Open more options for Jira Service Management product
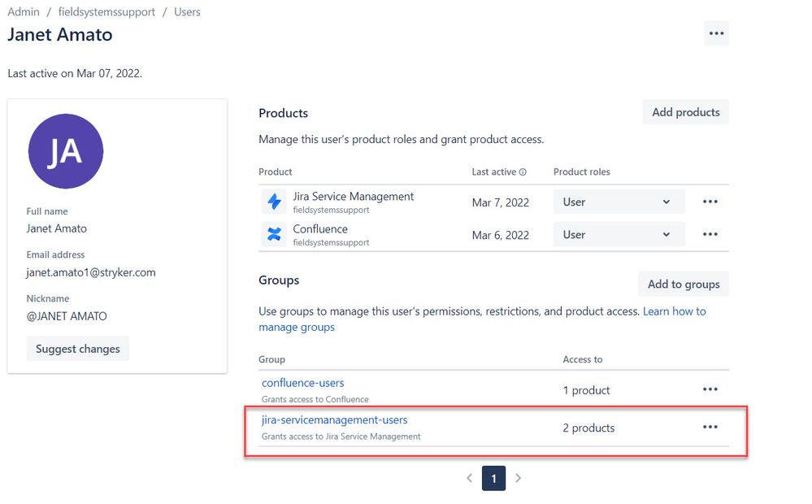This screenshot has width=812, height=504. (x=710, y=202)
